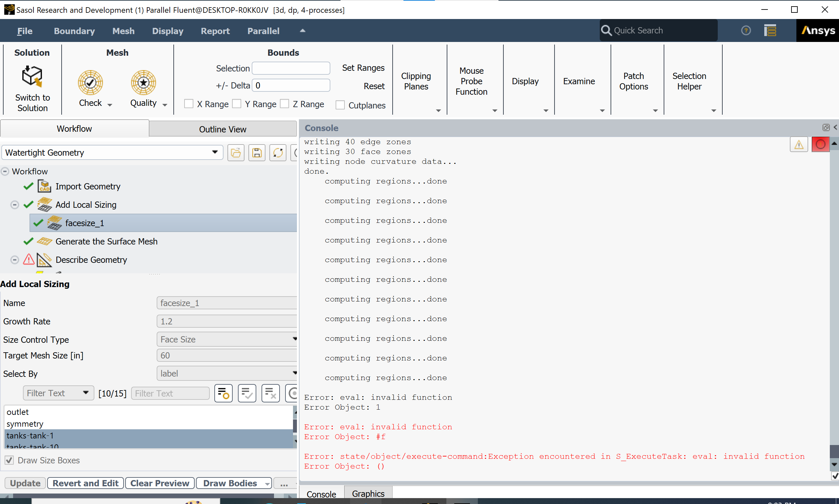
Task: Toggle the Cutplanes checkbox
Action: click(340, 105)
